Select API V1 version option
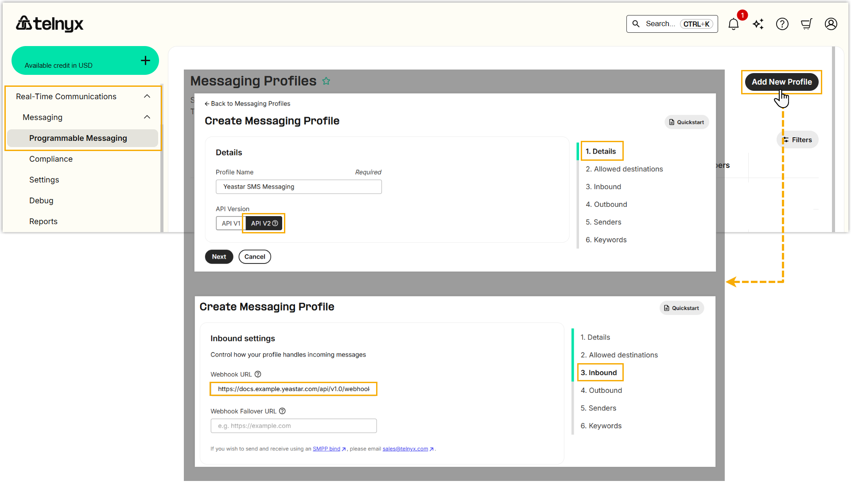The width and height of the screenshot is (851, 504). [x=230, y=223]
